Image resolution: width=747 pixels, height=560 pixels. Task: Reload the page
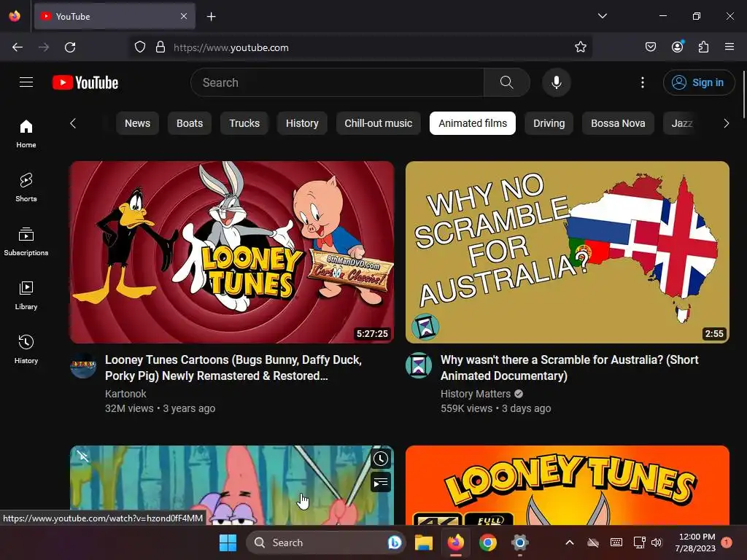[70, 47]
